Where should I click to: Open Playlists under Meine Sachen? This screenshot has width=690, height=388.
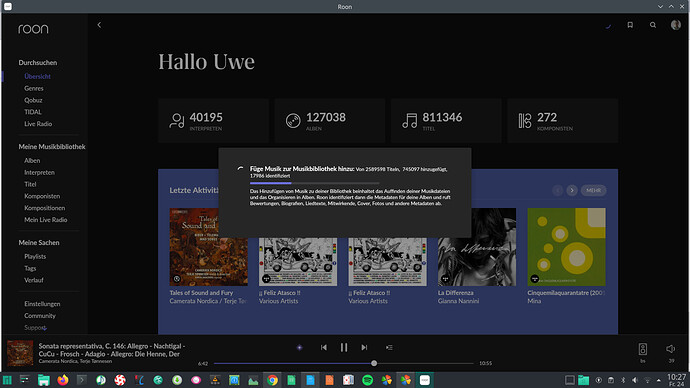(35, 256)
